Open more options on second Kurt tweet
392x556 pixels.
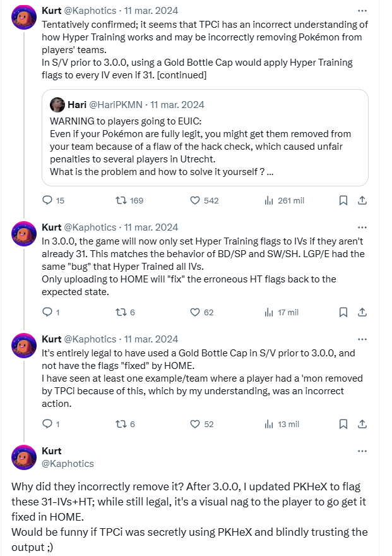click(x=362, y=227)
